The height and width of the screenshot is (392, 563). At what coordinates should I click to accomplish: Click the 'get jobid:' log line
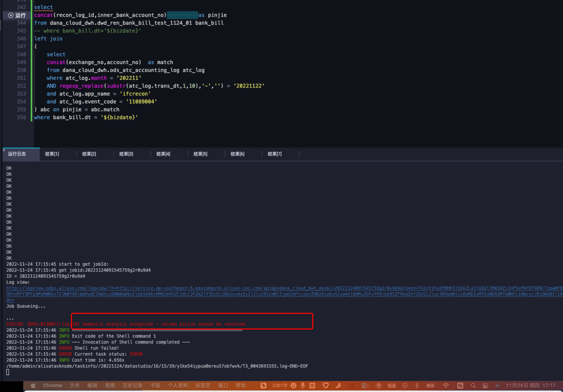pos(79,270)
